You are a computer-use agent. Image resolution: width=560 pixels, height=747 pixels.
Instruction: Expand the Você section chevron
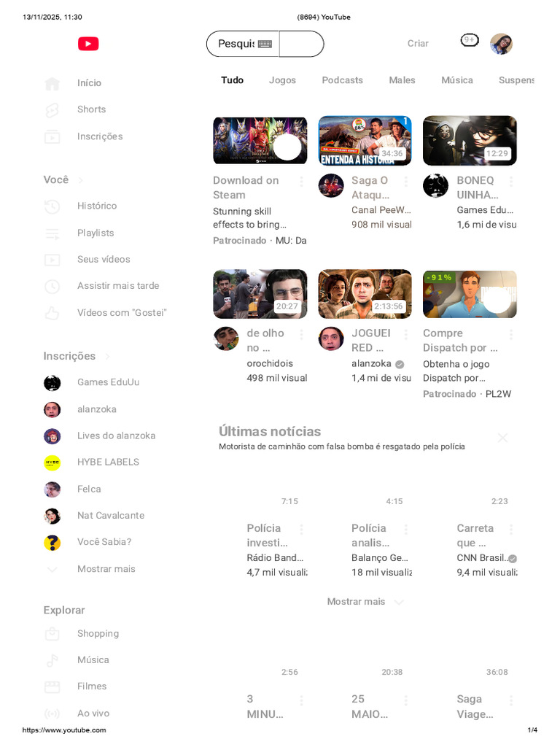[x=80, y=180]
